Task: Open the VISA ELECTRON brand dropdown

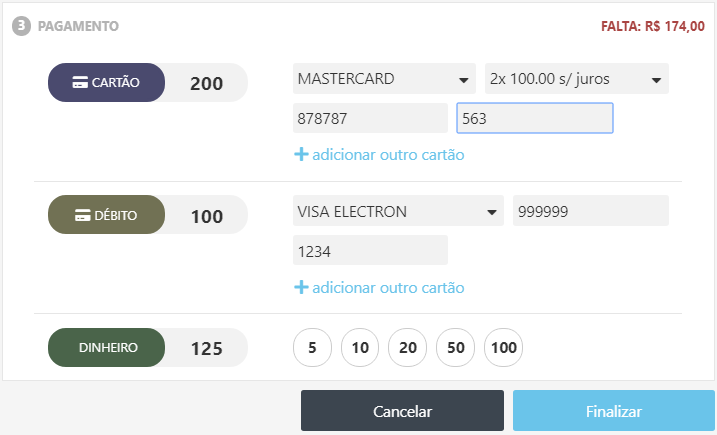Action: [x=398, y=211]
